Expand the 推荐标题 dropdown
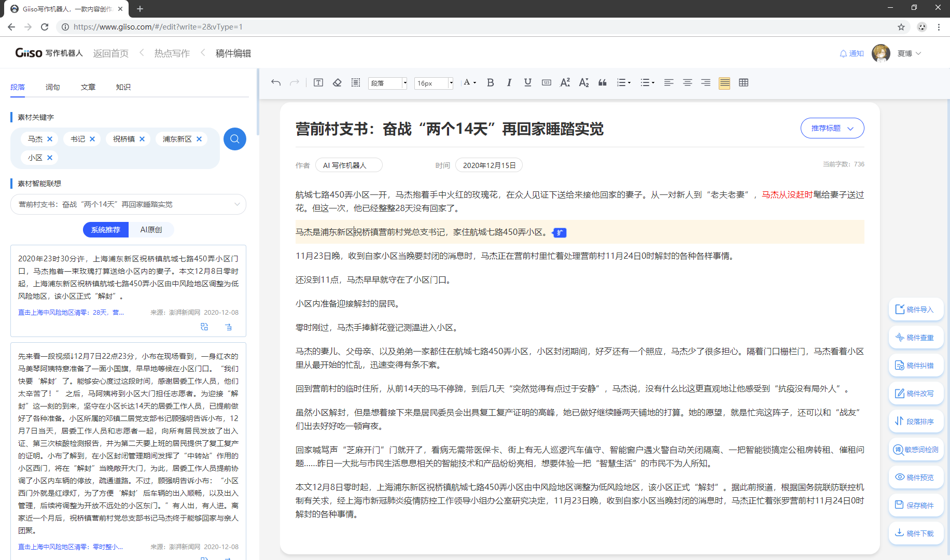This screenshot has width=950, height=560. [x=832, y=128]
